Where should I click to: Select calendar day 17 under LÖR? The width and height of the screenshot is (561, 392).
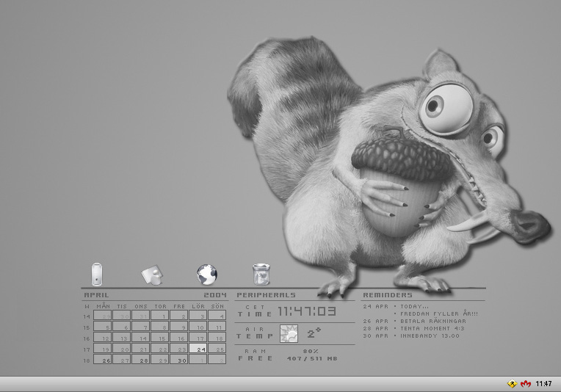pos(198,337)
